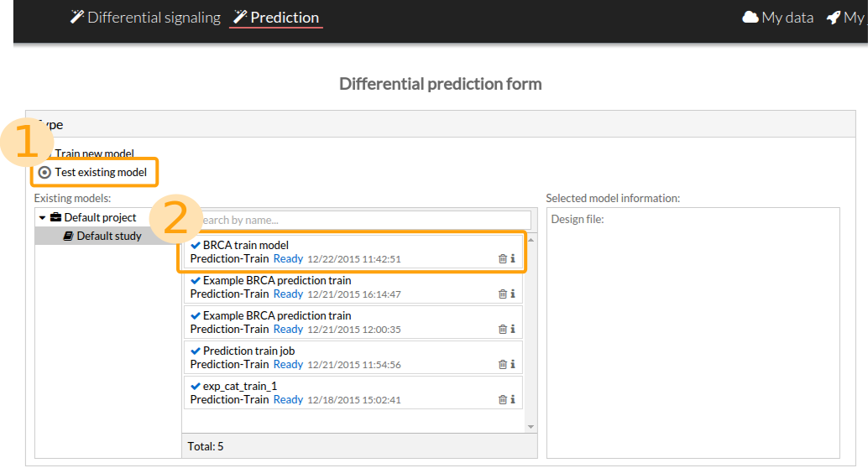Click the cloud icon beside My data
Screen dimensions: 868x468
coord(750,18)
